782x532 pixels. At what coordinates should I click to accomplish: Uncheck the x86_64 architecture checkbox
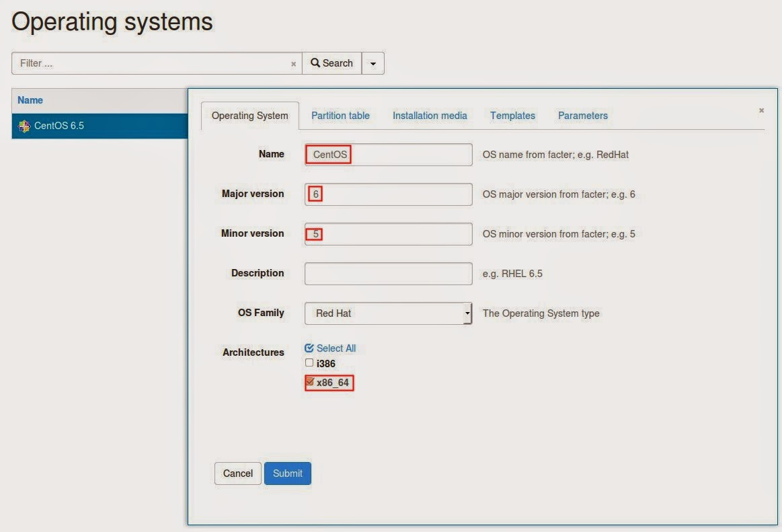pyautogui.click(x=309, y=382)
